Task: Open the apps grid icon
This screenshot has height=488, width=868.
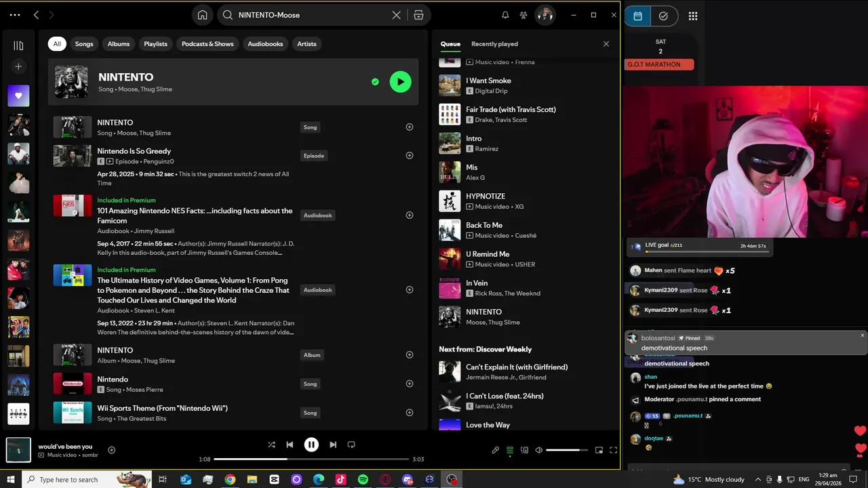Action: (x=692, y=16)
